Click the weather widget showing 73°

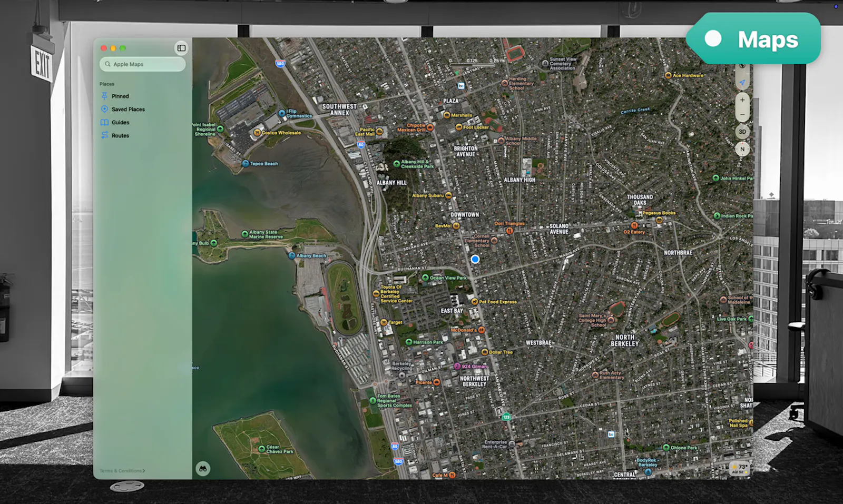(739, 468)
